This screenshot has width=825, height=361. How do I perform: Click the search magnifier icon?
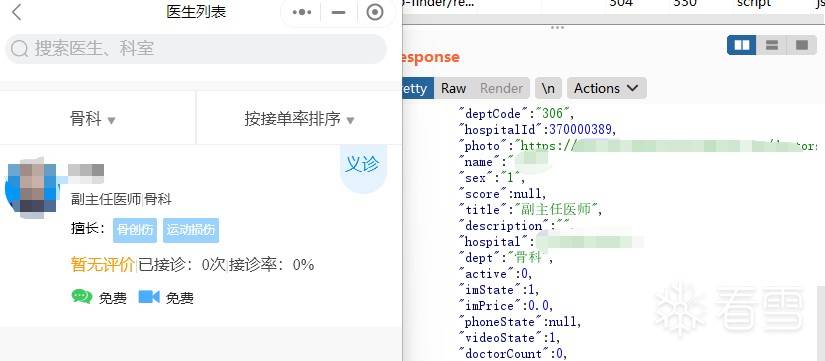point(19,49)
